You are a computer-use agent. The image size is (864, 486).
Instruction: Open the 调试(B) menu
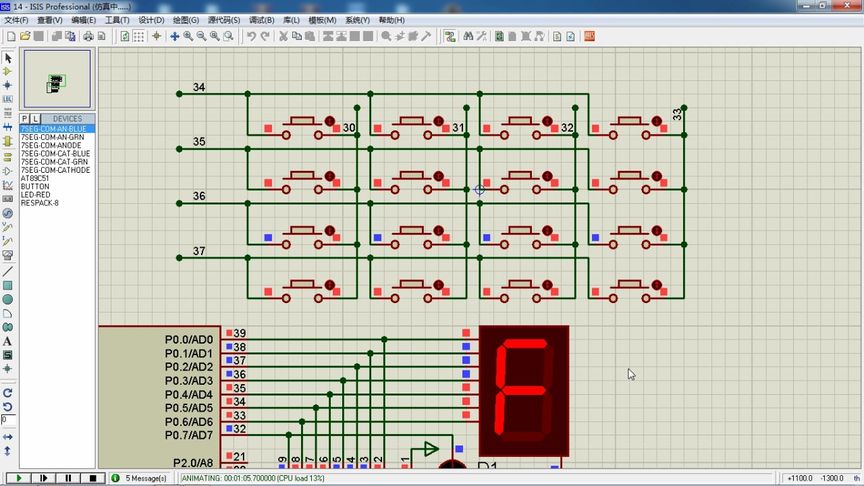261,20
